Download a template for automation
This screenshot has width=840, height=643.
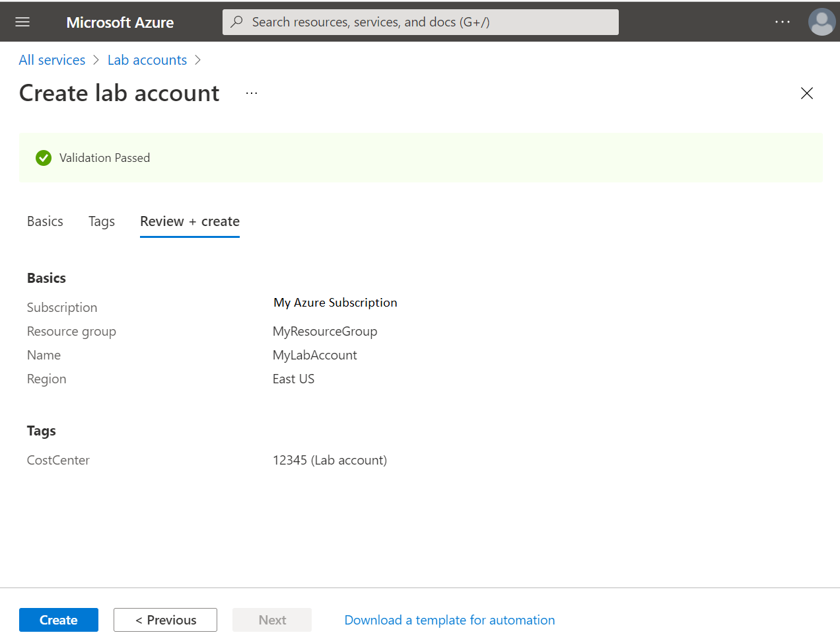point(449,620)
